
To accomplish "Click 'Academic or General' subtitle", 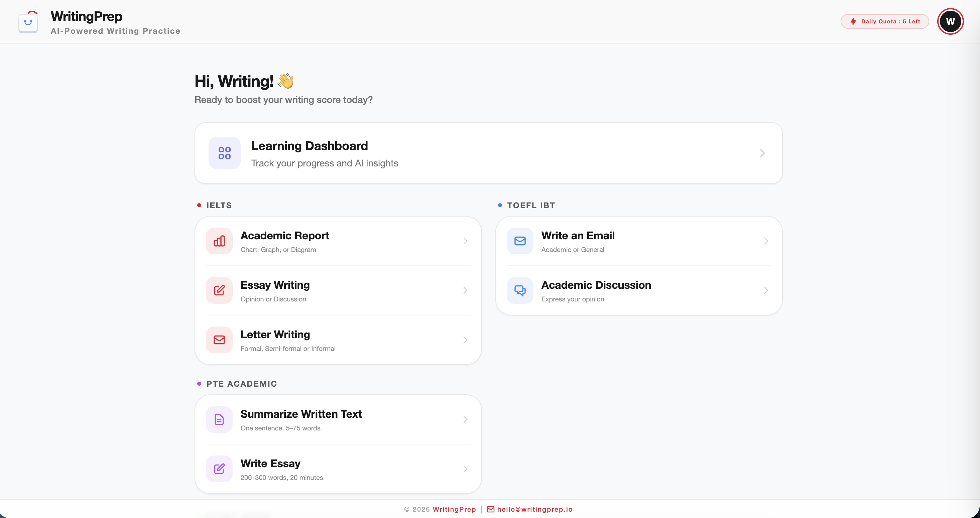I will pos(573,250).
